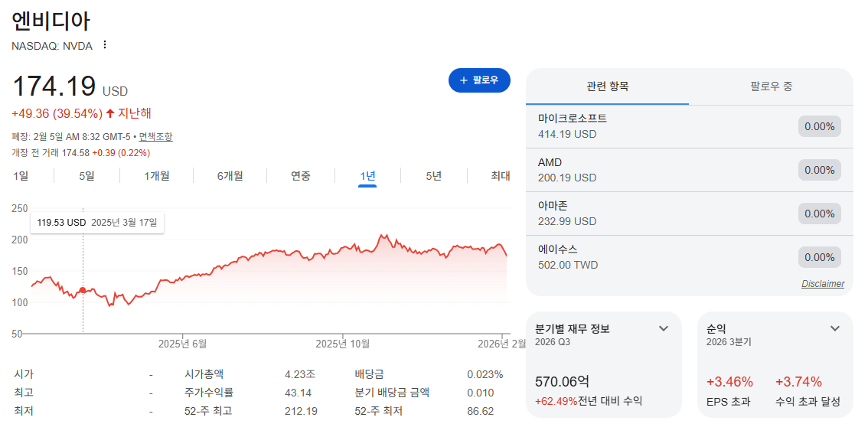Open the Disclaimer link in related items panel

click(x=823, y=284)
